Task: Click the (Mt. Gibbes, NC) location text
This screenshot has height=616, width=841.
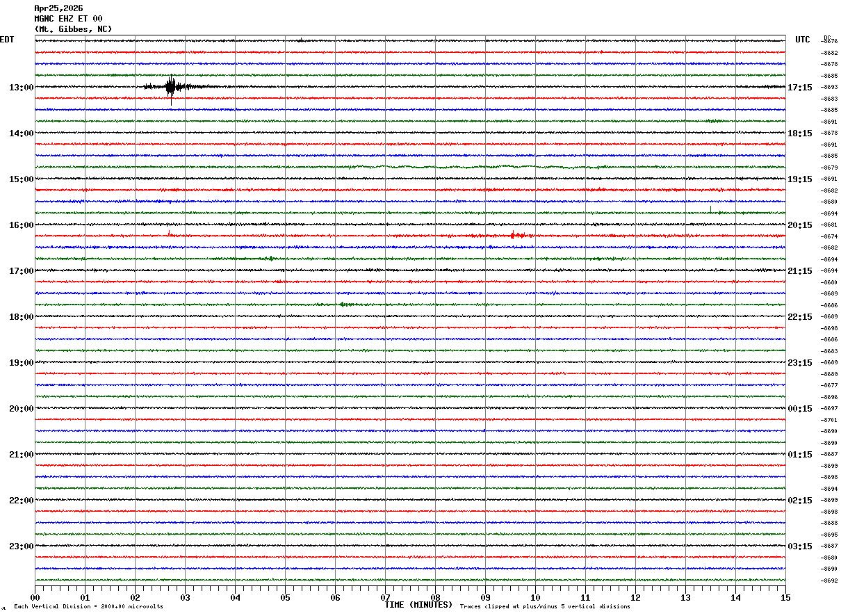Action: (73, 29)
